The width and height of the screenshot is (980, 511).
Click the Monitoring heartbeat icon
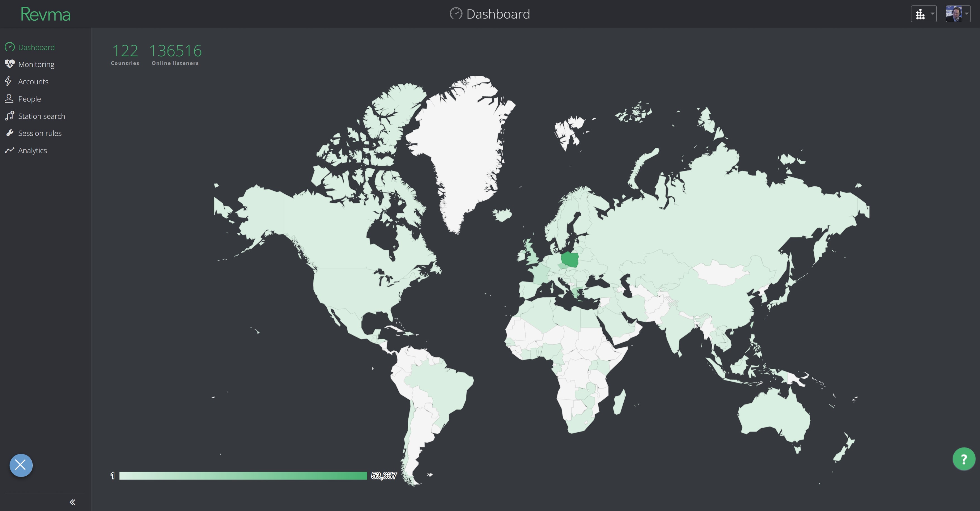(x=9, y=64)
